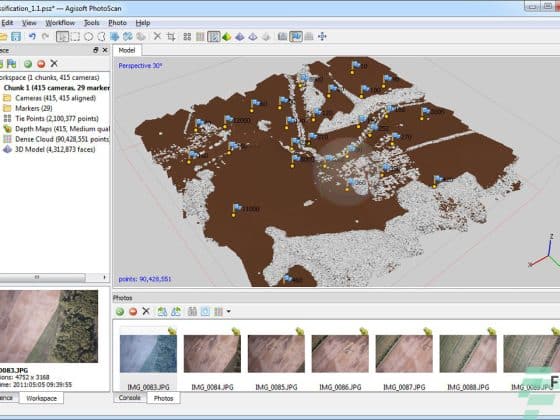Select the IMG_0084.JPG thumbnail
Image resolution: width=560 pixels, height=420 pixels.
(212, 359)
